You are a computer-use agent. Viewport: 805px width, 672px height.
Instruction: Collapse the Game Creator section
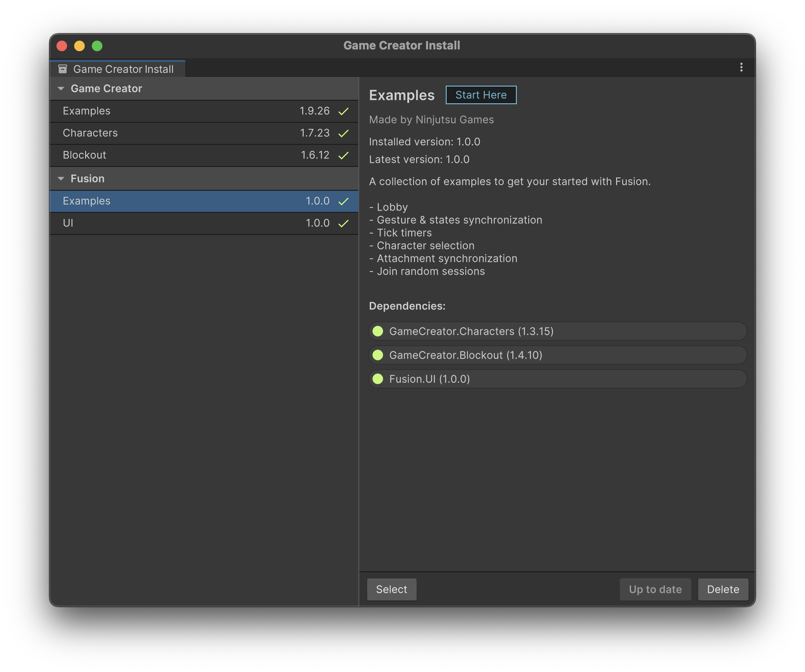[x=61, y=89]
